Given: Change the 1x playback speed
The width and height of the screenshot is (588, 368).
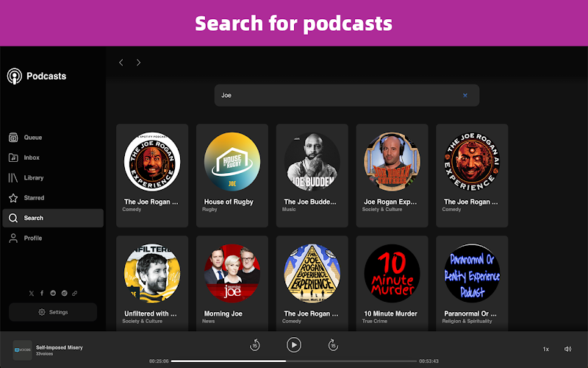Looking at the screenshot, I should click(x=545, y=349).
